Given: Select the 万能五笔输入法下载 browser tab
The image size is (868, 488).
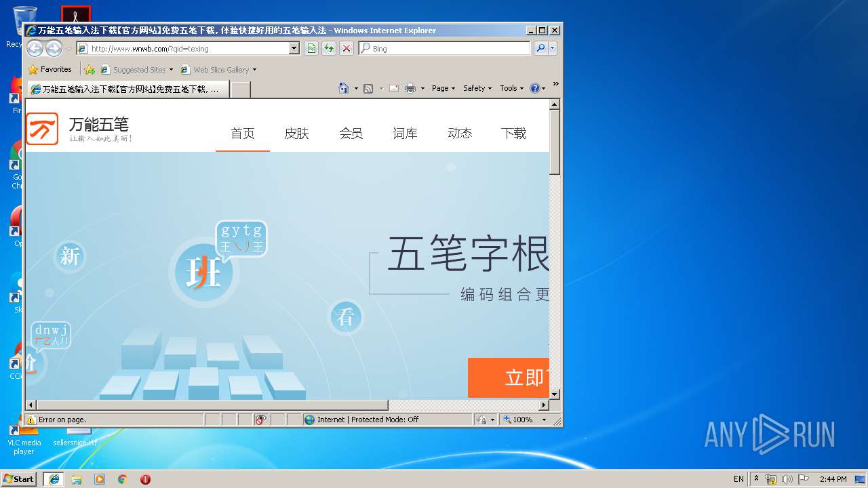Looking at the screenshot, I should pyautogui.click(x=127, y=89).
